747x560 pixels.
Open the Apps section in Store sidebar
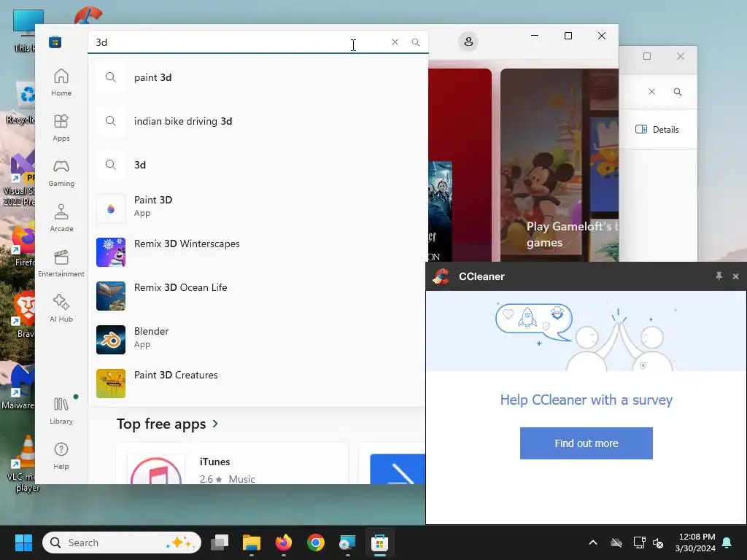tap(61, 128)
